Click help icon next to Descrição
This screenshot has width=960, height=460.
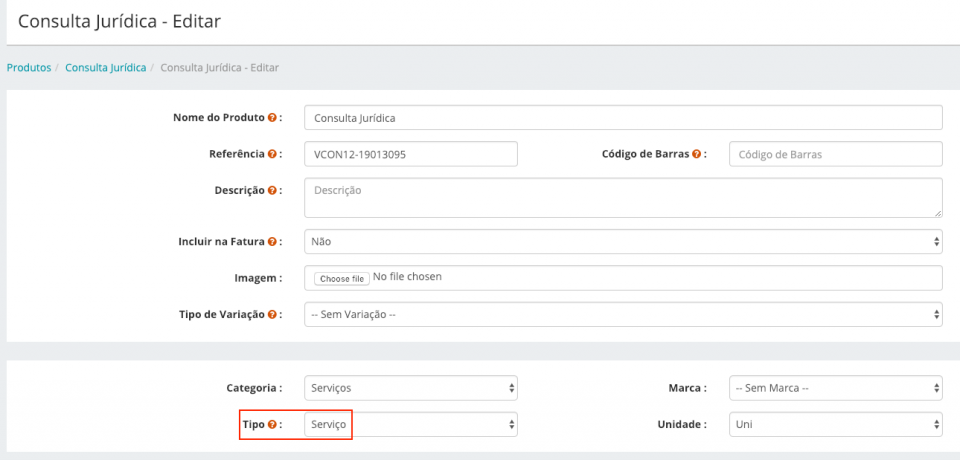(x=272, y=190)
